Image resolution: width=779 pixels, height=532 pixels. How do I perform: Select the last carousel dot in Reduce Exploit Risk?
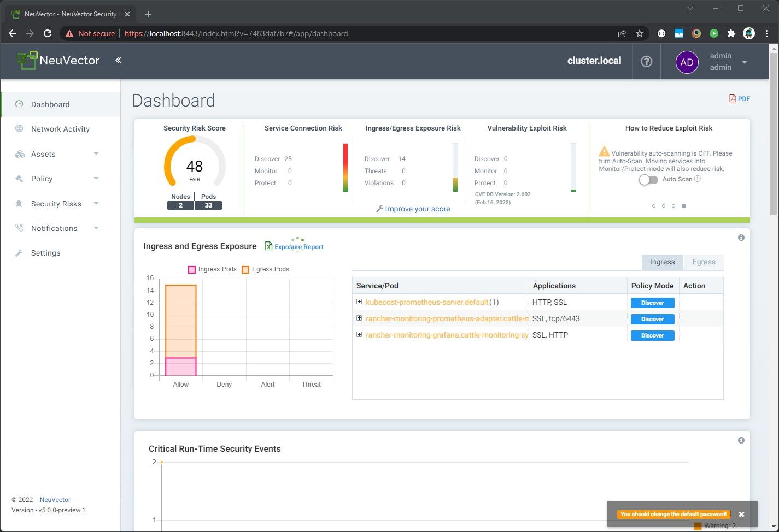684,206
